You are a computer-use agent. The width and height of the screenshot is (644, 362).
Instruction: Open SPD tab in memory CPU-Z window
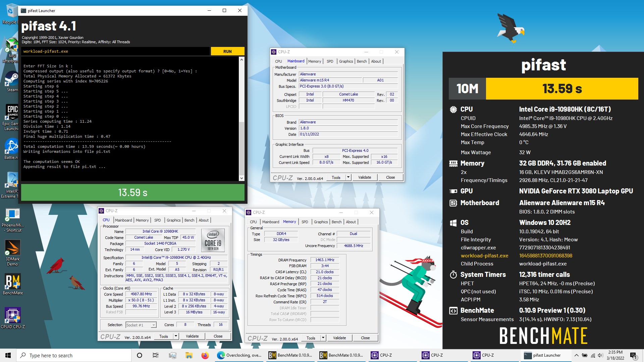[x=305, y=222]
